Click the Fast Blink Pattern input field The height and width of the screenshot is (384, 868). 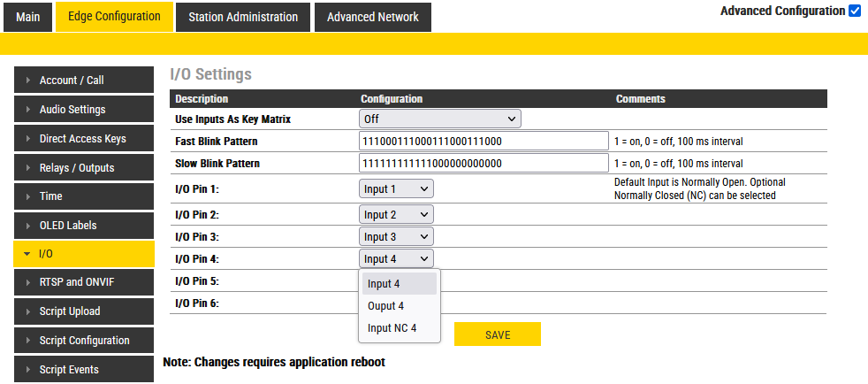click(483, 141)
